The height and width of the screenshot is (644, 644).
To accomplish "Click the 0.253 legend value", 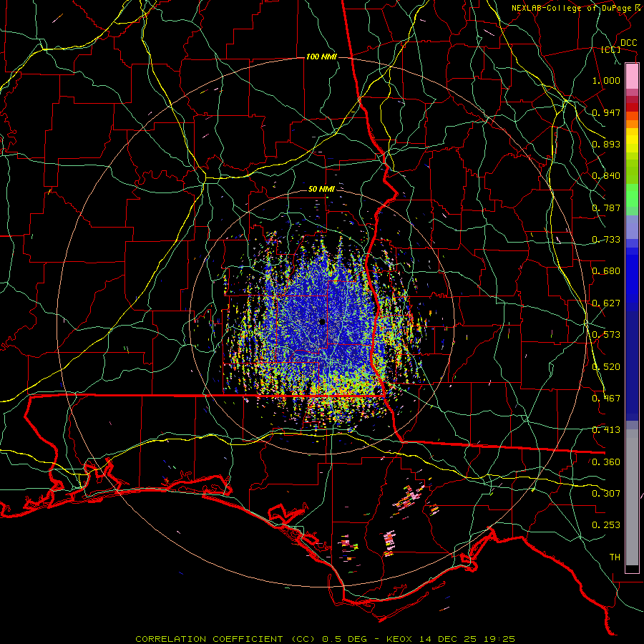I will click(x=606, y=525).
